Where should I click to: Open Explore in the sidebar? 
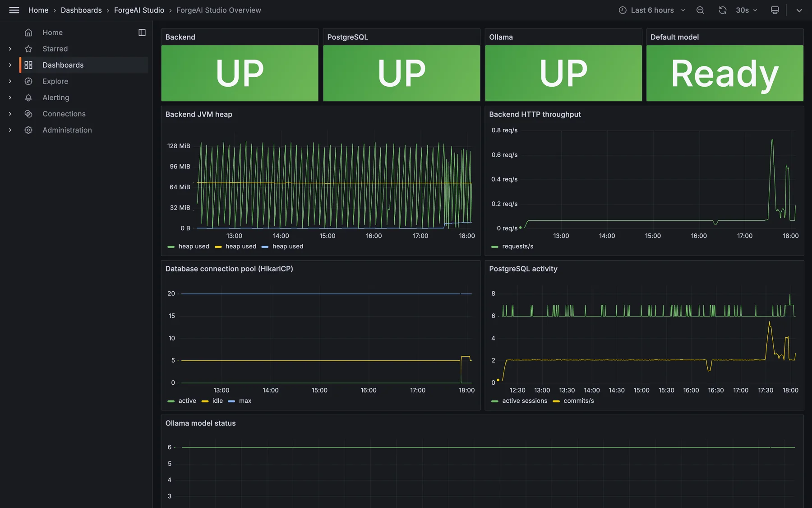point(55,81)
